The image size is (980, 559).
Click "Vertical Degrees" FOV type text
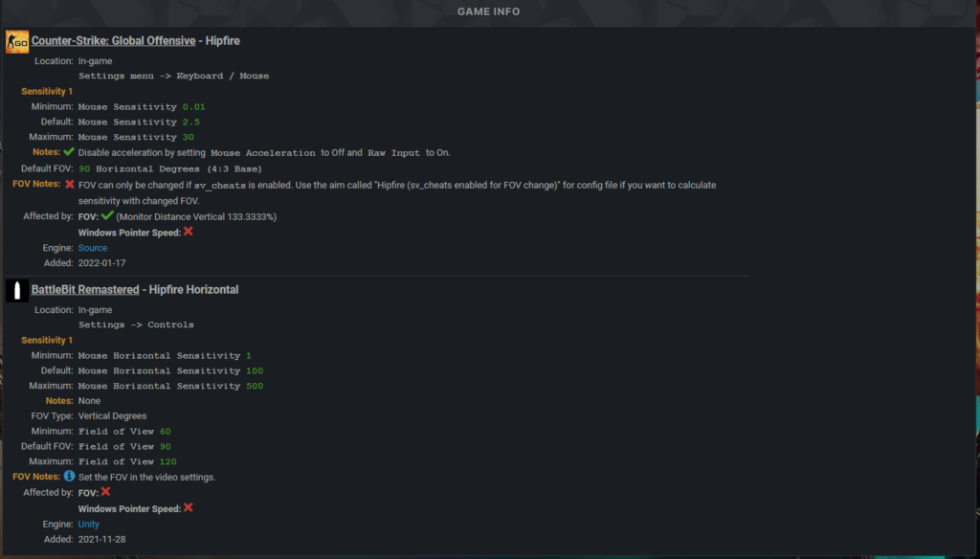tap(113, 415)
